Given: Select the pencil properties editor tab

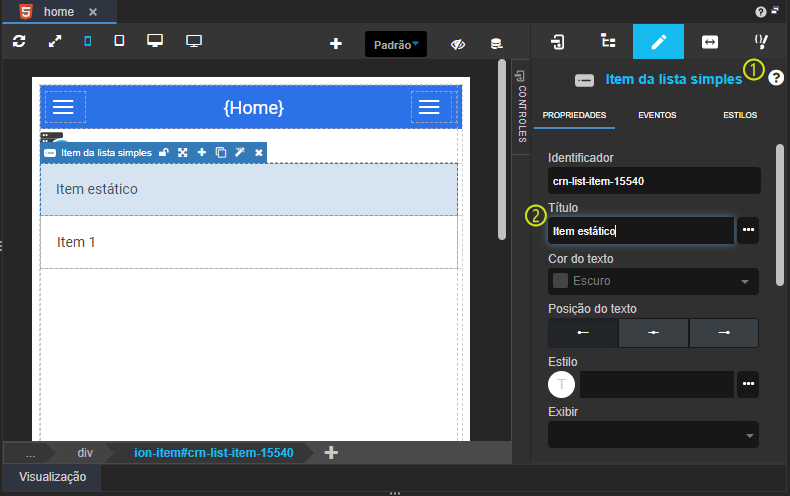Looking at the screenshot, I should [x=659, y=41].
